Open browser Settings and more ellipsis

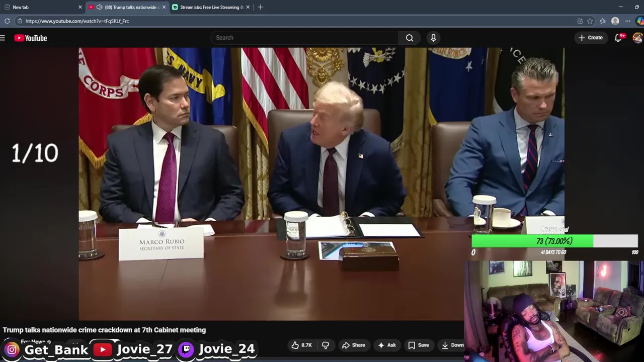627,21
